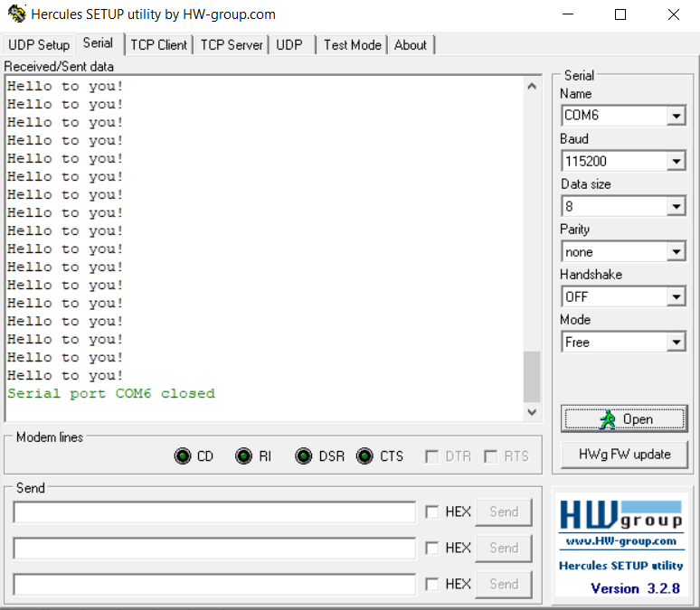700x610 pixels.
Task: Open the Test Mode tab
Action: click(353, 45)
